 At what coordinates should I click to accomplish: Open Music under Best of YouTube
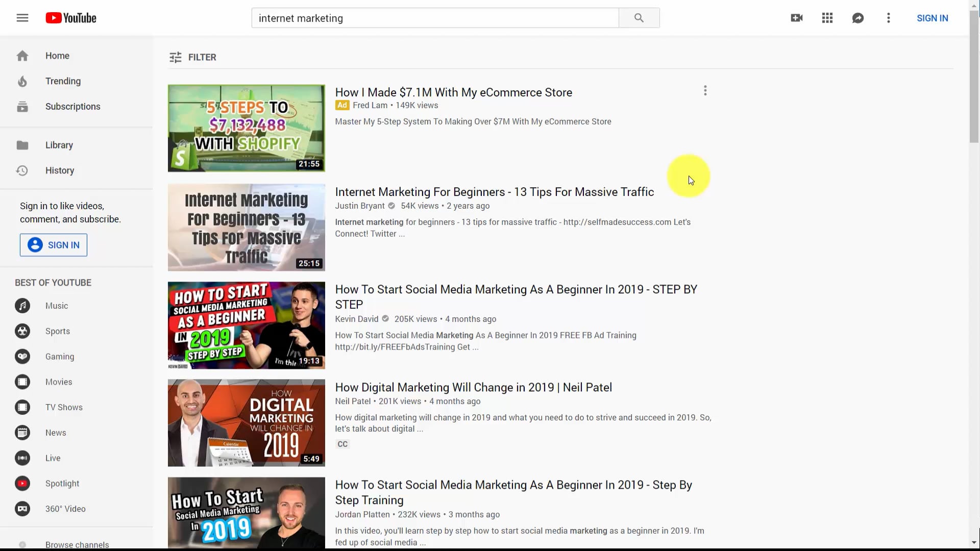56,306
